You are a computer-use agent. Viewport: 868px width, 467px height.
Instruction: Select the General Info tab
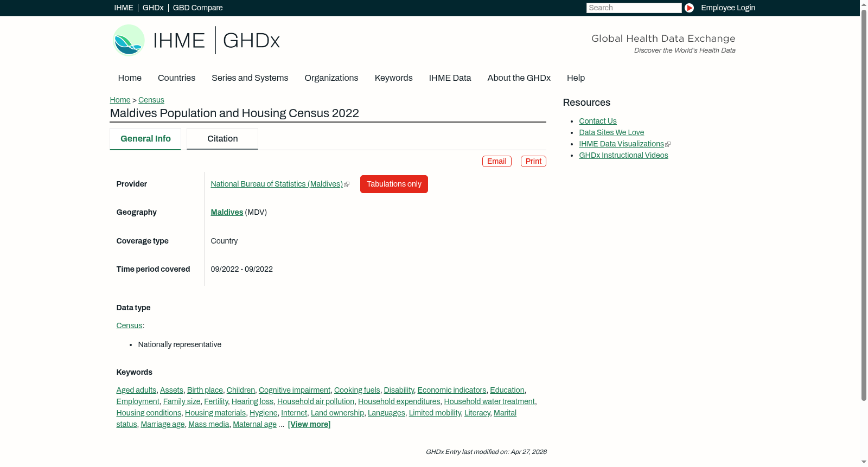click(x=145, y=139)
